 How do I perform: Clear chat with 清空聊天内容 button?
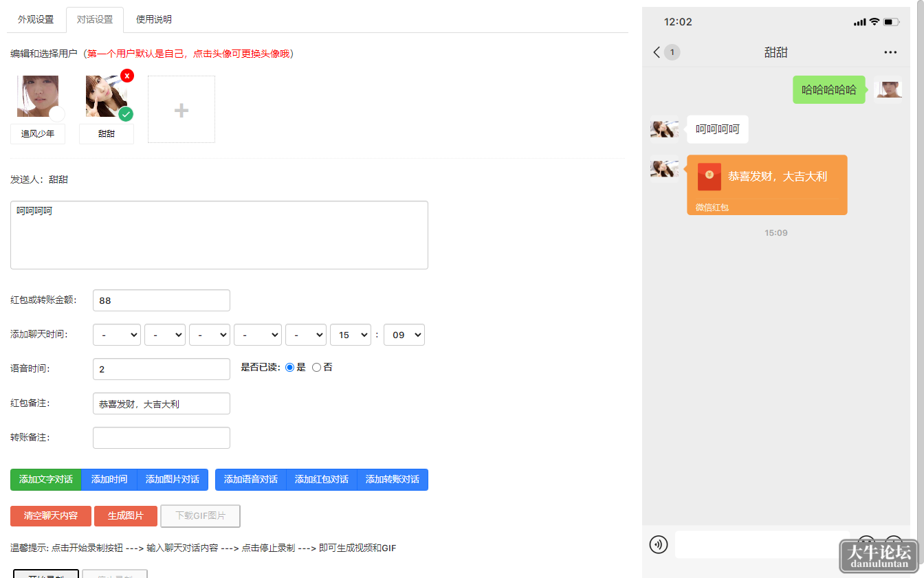pyautogui.click(x=51, y=516)
